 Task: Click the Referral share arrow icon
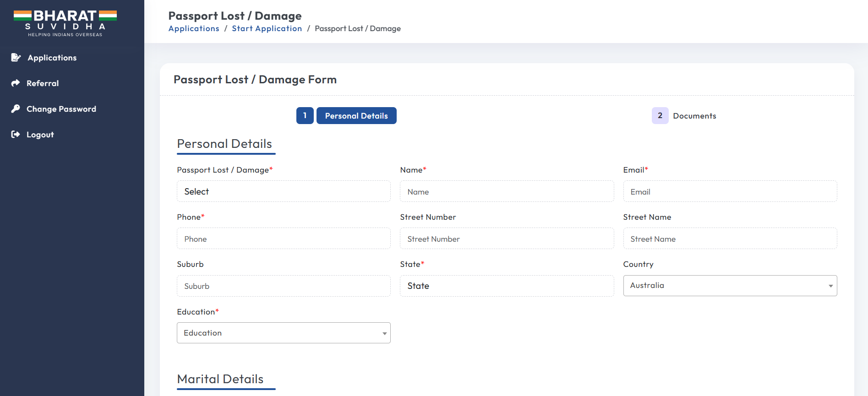(x=16, y=83)
